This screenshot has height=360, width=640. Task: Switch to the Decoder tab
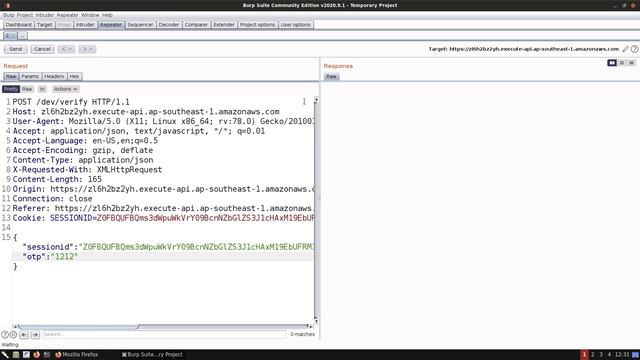point(169,25)
